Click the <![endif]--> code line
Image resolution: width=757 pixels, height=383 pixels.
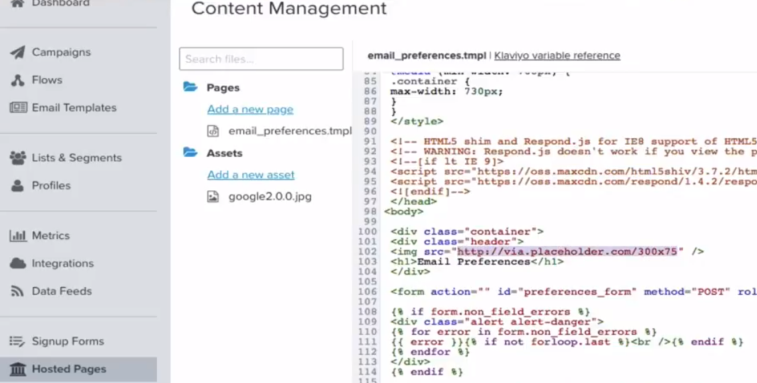[x=430, y=191]
